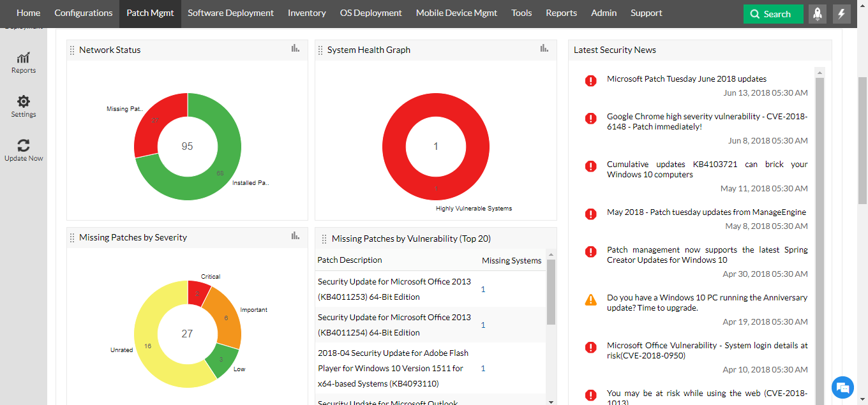Click the green Search button
Image resolution: width=868 pixels, height=405 pixels.
click(x=773, y=13)
